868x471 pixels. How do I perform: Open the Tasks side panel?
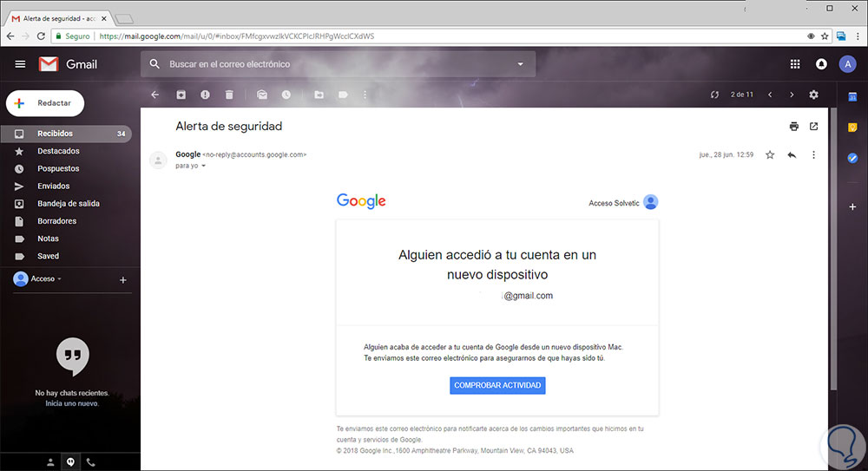(x=852, y=158)
